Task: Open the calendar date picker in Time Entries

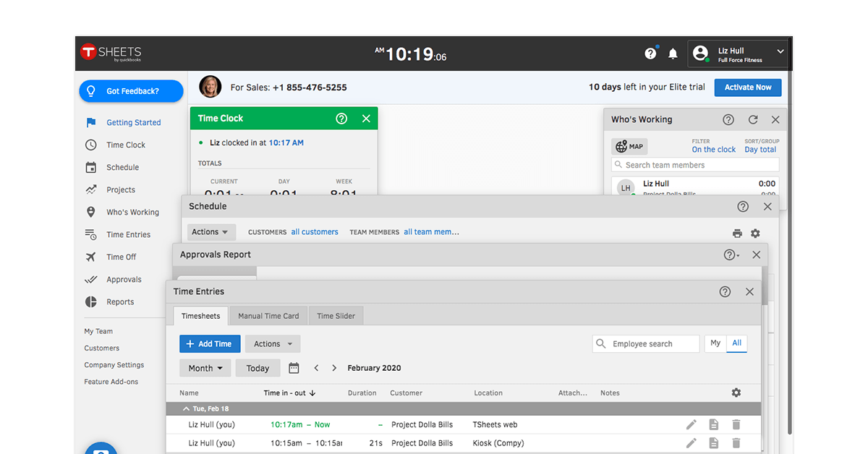Action: (x=294, y=368)
